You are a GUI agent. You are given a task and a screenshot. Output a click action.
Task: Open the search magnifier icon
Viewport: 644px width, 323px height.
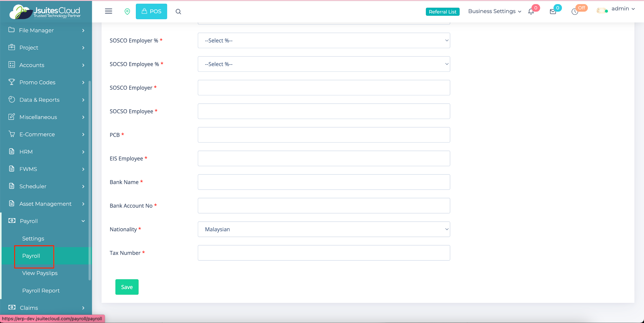178,12
